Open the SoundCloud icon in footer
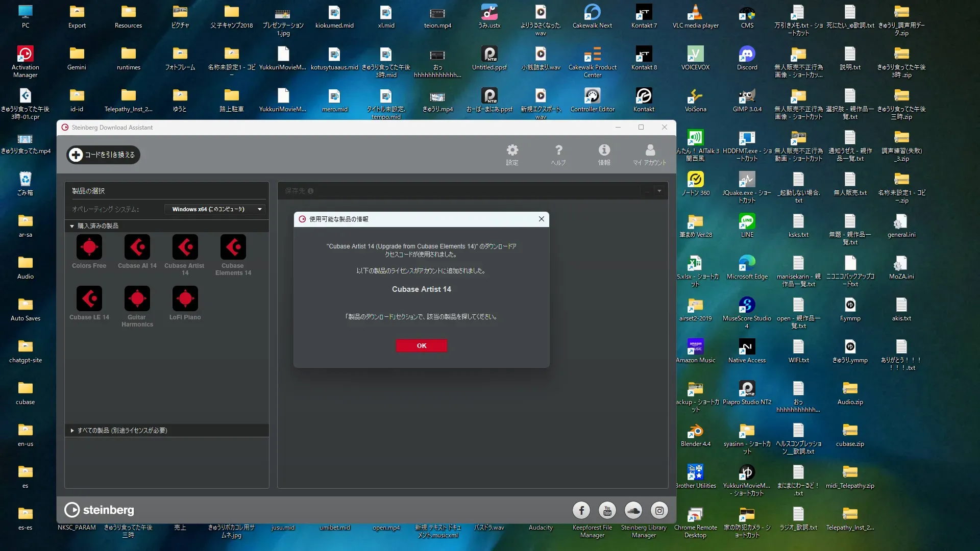The image size is (980, 551). tap(633, 510)
